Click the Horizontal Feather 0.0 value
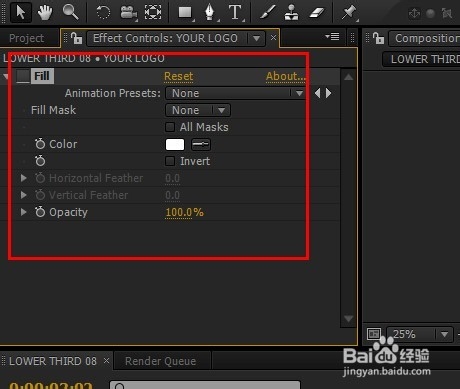This screenshot has width=460, height=389. [172, 178]
